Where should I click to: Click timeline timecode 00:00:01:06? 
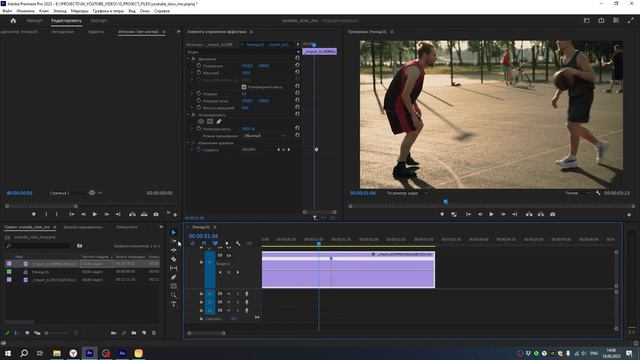click(203, 236)
